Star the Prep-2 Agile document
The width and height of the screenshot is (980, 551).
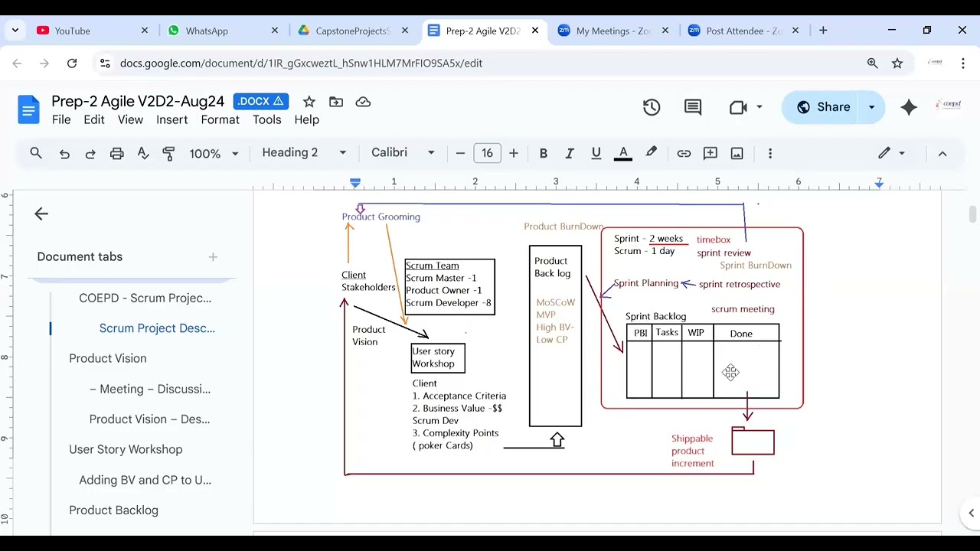(309, 102)
